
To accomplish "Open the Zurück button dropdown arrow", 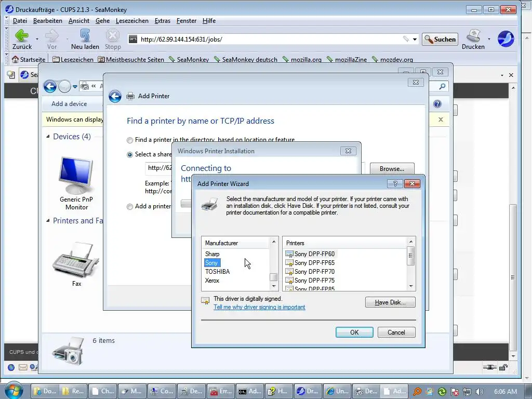I will click(x=37, y=39).
